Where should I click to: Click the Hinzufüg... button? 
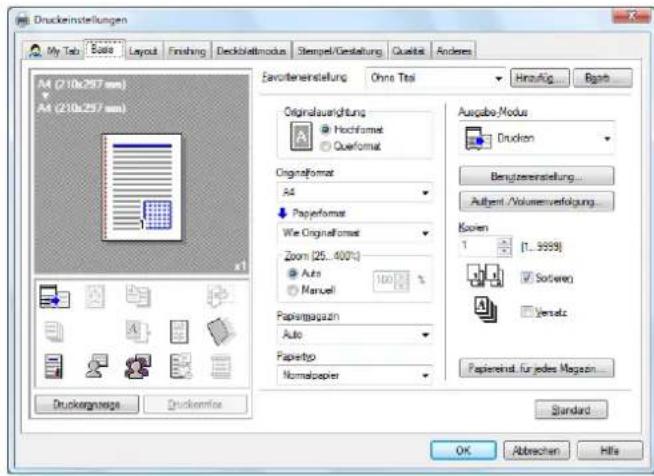tap(540, 78)
